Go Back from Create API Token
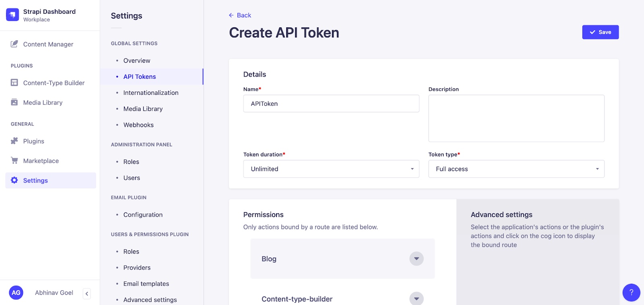Image resolution: width=644 pixels, height=305 pixels. click(239, 15)
